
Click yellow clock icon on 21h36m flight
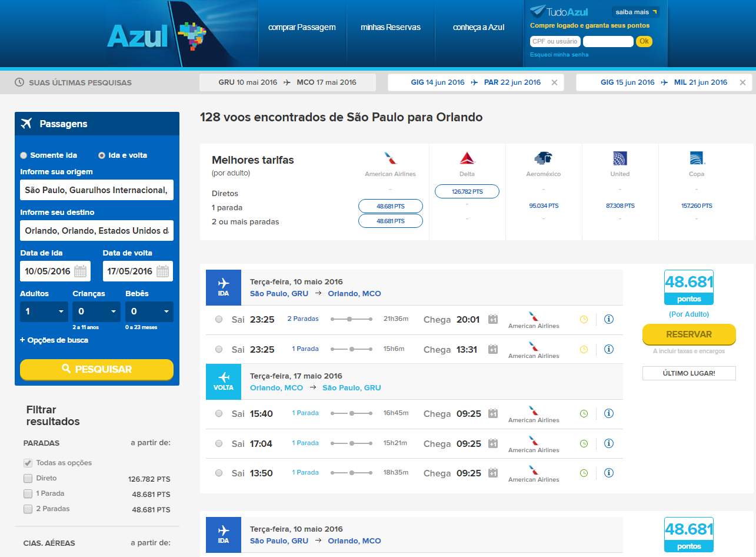(x=584, y=320)
